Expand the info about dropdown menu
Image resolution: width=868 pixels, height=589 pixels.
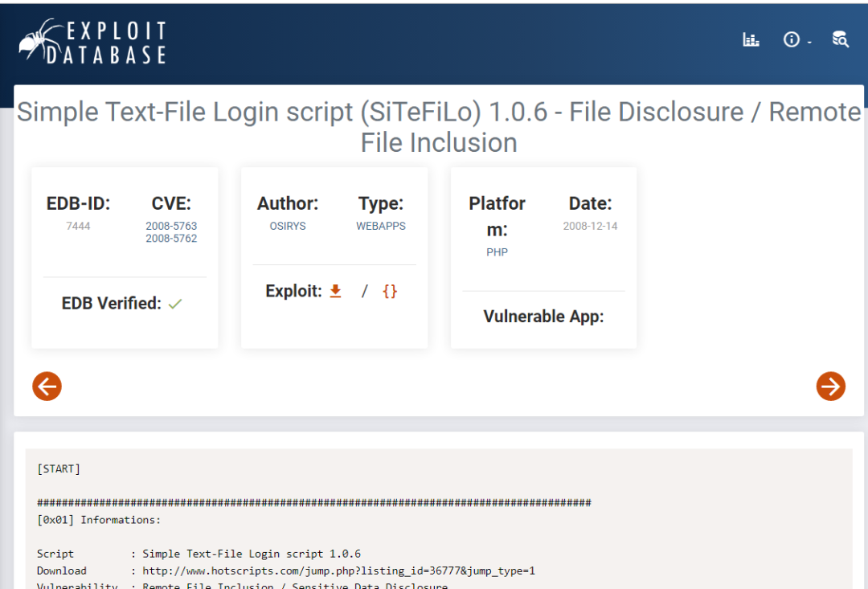pyautogui.click(x=796, y=39)
